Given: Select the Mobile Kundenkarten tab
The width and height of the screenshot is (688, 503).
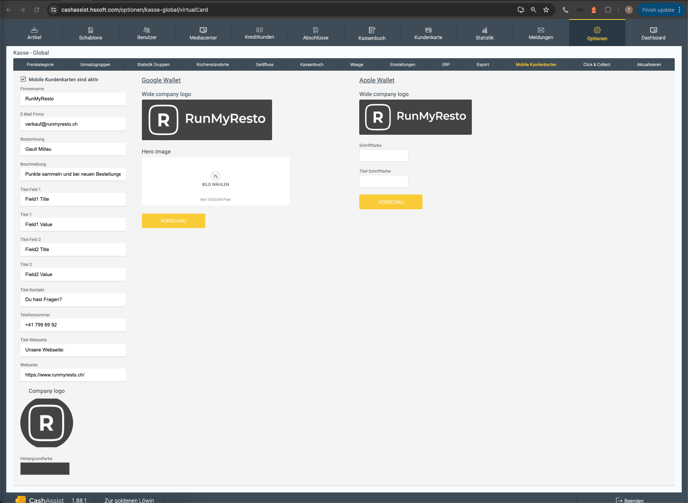Looking at the screenshot, I should click(536, 65).
